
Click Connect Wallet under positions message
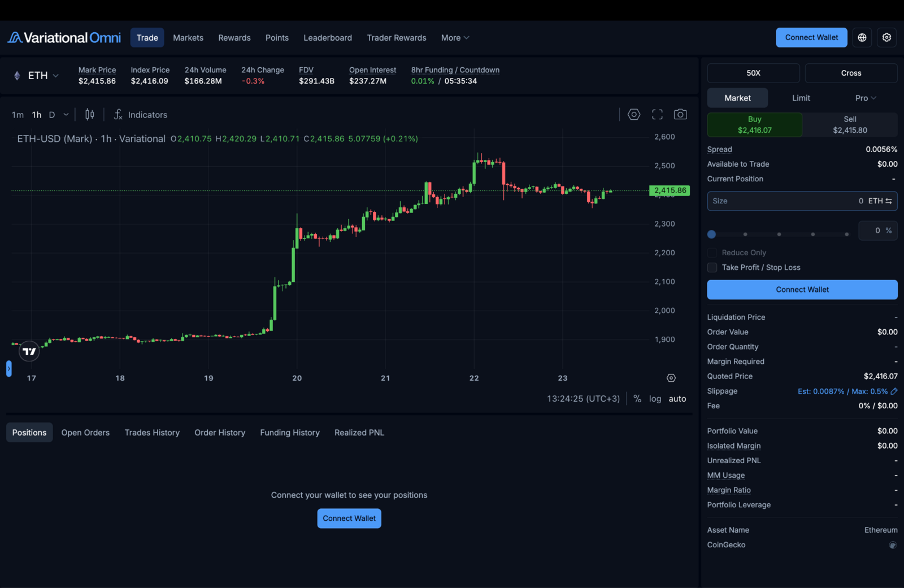(349, 519)
